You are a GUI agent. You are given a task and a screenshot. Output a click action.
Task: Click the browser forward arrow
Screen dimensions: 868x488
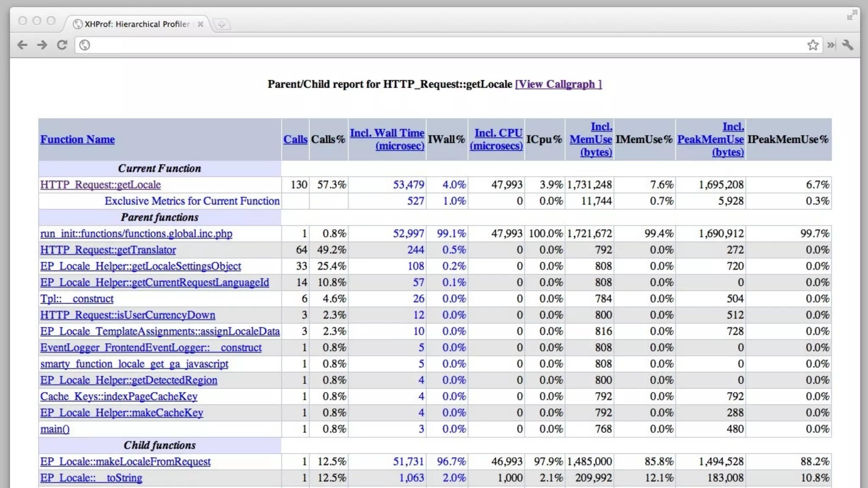42,45
